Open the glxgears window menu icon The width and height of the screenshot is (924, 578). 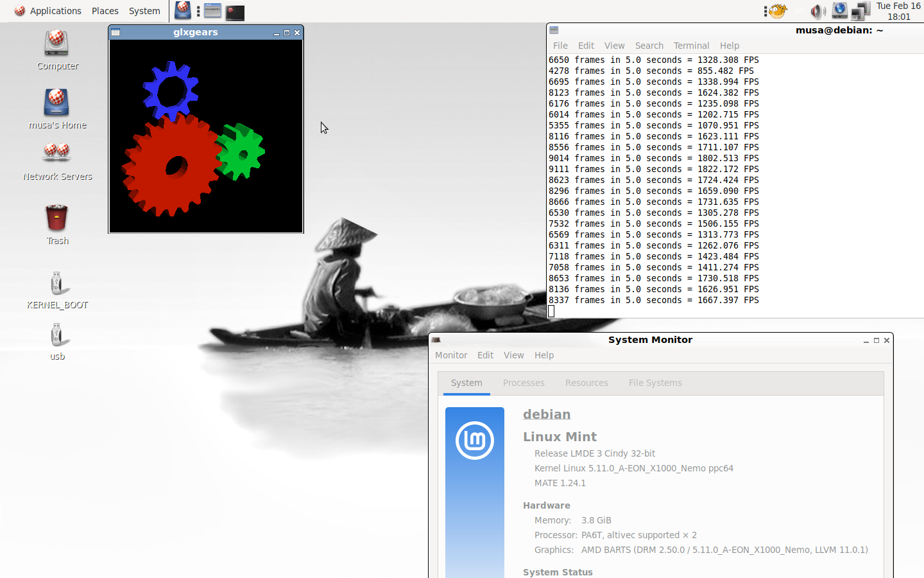(x=116, y=33)
